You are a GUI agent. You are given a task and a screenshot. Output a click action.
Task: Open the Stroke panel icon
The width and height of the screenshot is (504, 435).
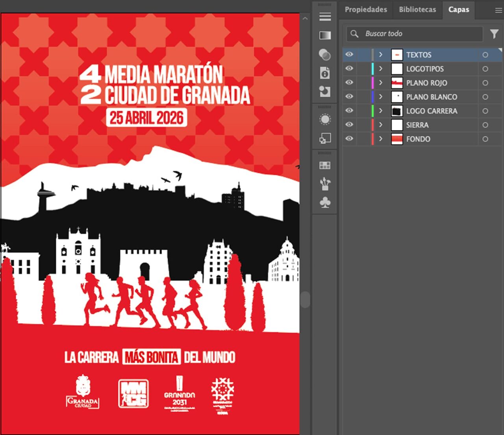click(x=325, y=17)
